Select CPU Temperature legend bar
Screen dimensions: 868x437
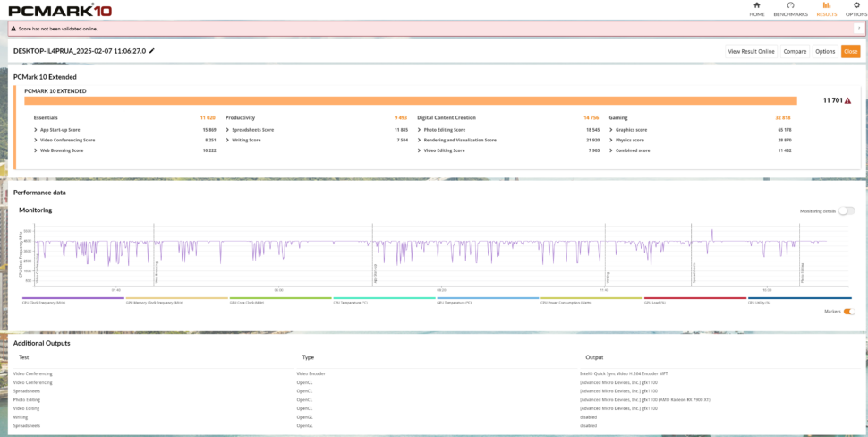click(x=384, y=298)
